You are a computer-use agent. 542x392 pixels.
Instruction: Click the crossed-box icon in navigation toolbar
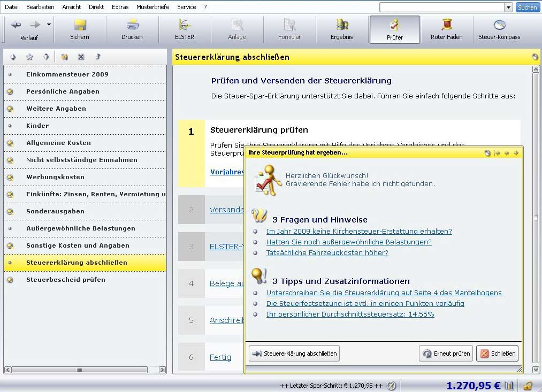coord(81,57)
